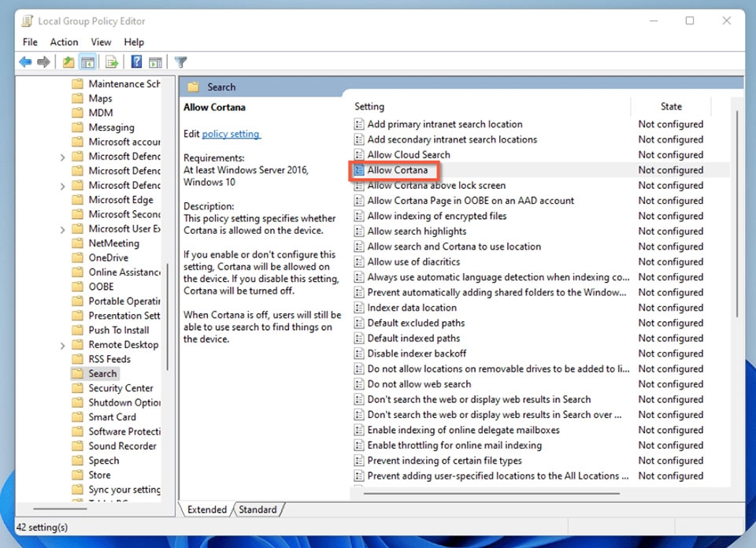Select Enable throttling for online mail indexing
The width and height of the screenshot is (756, 548).
click(454, 446)
